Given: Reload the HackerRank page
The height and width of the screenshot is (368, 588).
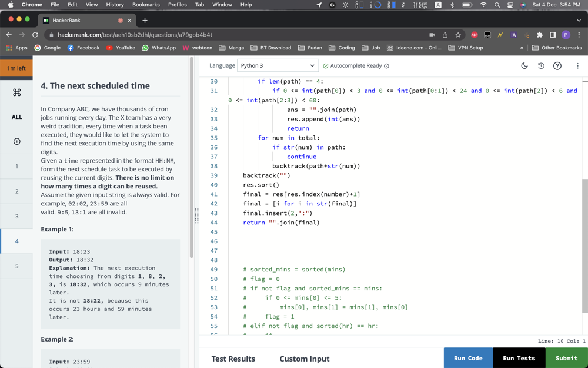Looking at the screenshot, I should coord(35,35).
